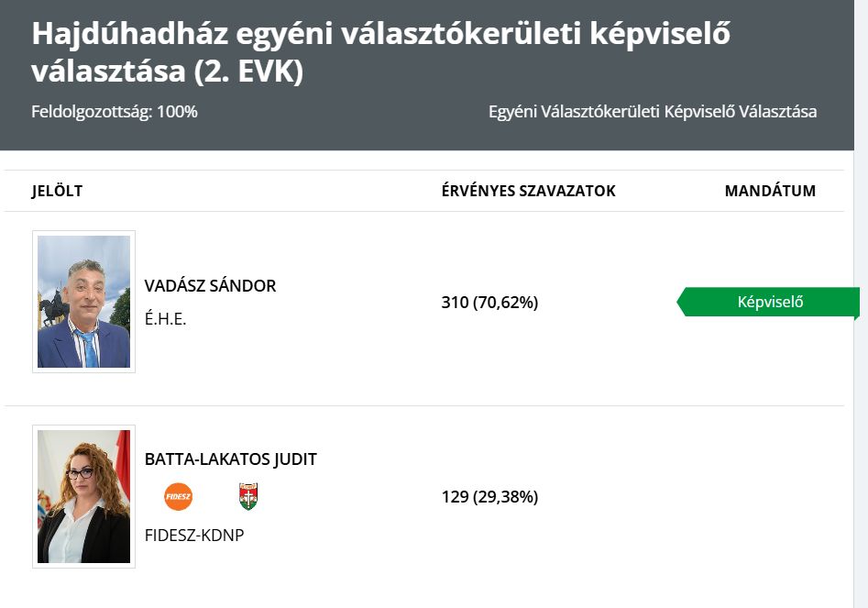Screen dimensions: 868x608
Task: Click the green Képviselő mandate badge
Action: click(768, 303)
